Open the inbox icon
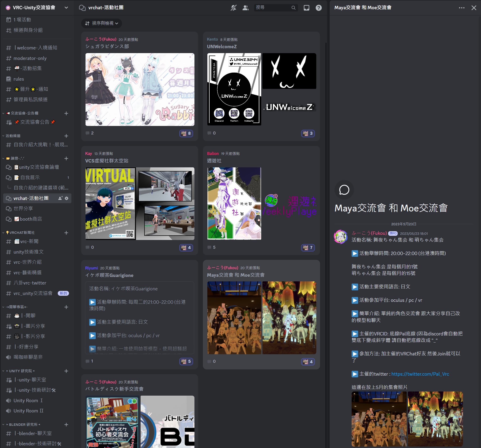This screenshot has height=448, width=481. [x=306, y=8]
